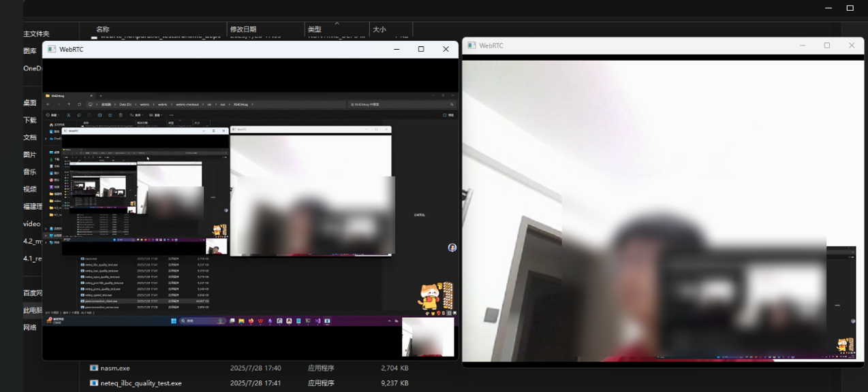Click the right WebRTC window title text
This screenshot has height=392, width=868.
(x=491, y=46)
